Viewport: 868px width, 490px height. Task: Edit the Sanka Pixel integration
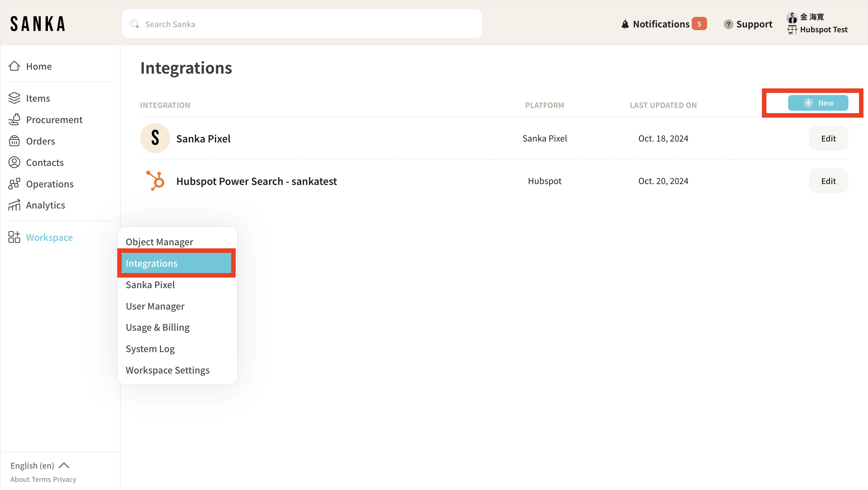point(828,138)
